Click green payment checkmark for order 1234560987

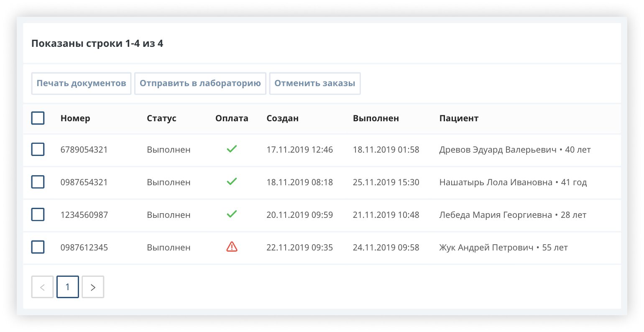coord(232,214)
